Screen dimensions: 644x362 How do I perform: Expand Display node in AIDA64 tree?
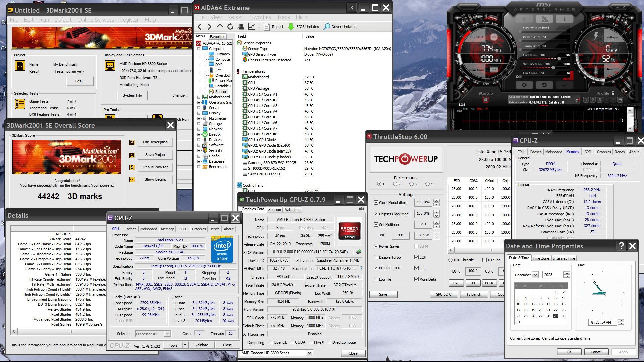(x=199, y=113)
